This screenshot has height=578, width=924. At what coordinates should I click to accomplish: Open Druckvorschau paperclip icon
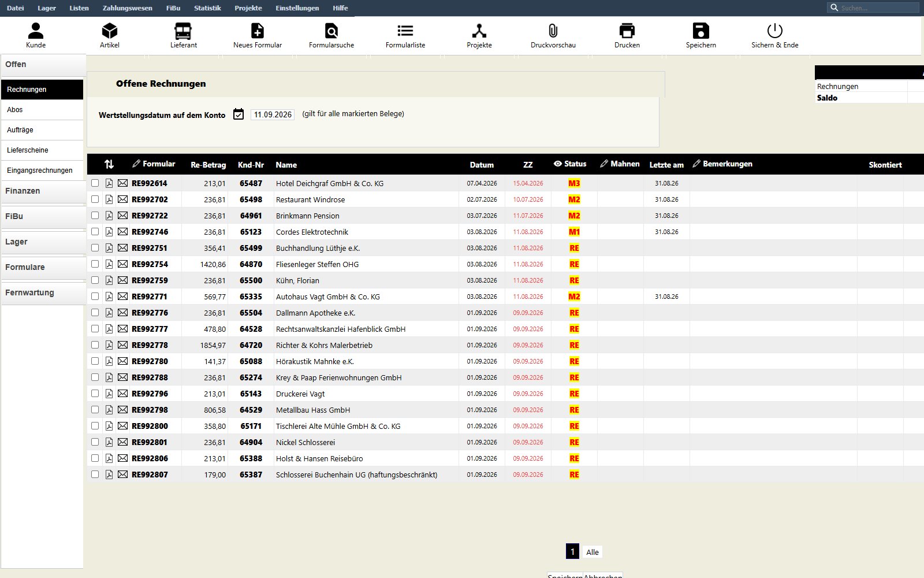pyautogui.click(x=553, y=31)
